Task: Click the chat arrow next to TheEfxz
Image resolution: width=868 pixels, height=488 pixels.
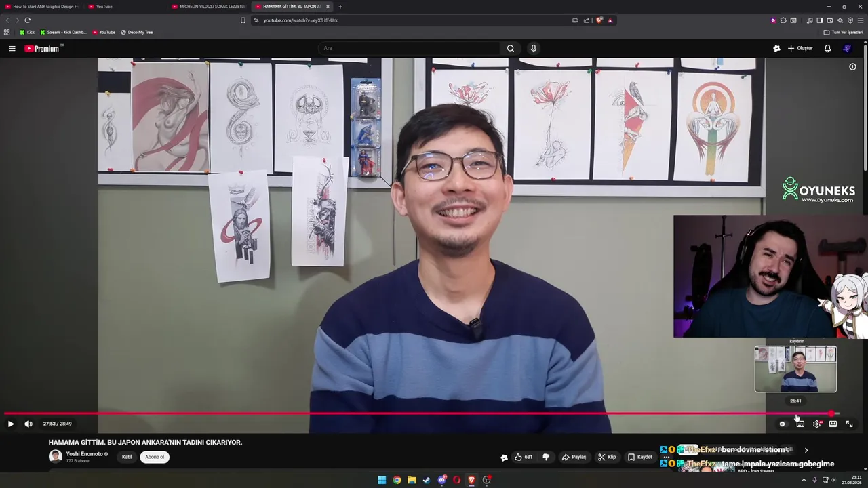Action: click(x=806, y=450)
